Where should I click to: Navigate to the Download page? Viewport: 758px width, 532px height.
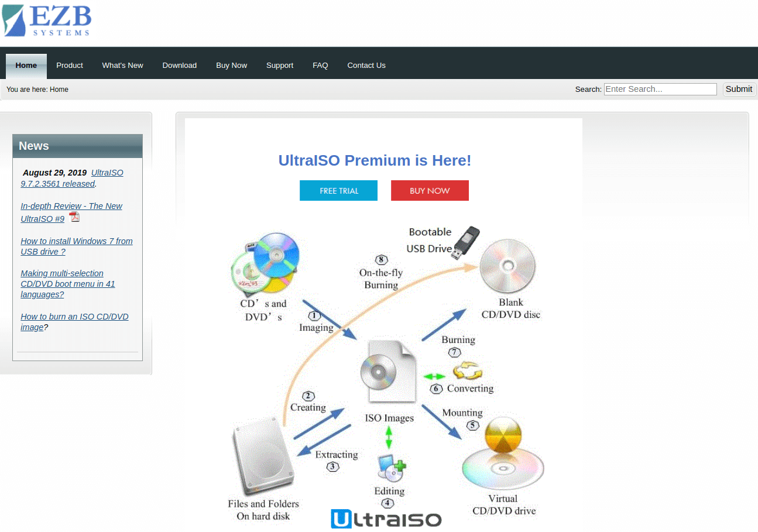[x=180, y=66]
